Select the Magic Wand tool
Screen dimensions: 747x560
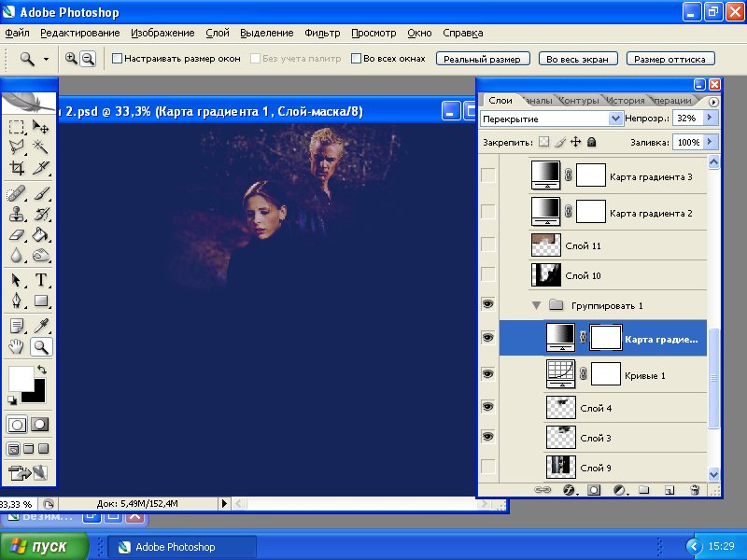pos(41,147)
